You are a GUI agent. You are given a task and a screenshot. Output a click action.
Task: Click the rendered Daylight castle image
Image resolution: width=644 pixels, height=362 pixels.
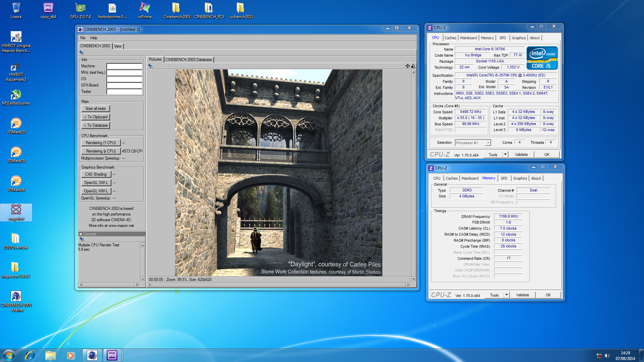tap(278, 173)
